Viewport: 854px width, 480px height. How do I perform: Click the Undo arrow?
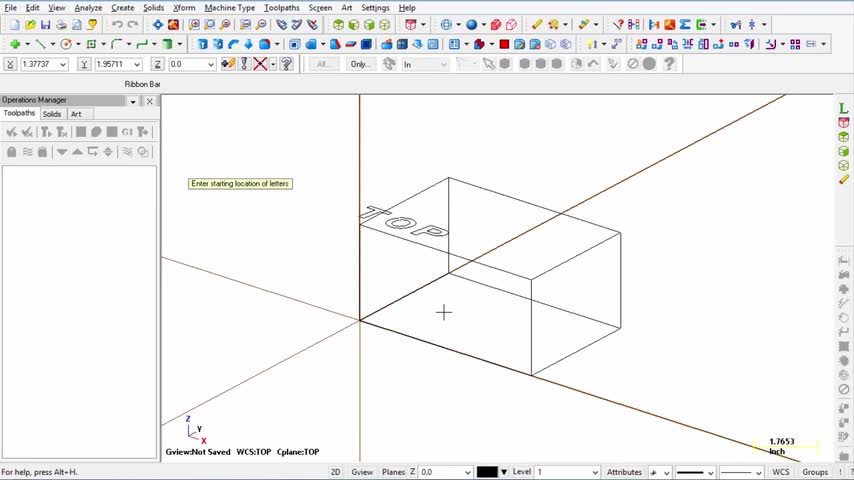click(x=117, y=25)
